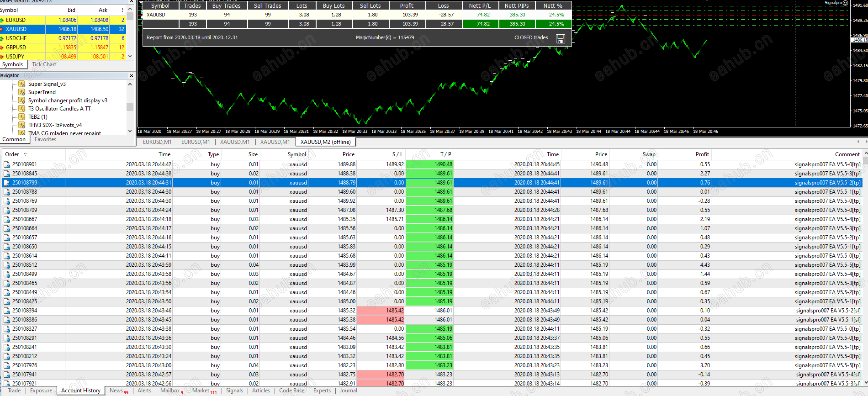Open the Mailbox tab
Screen dimensions: 868x396
coord(172,391)
